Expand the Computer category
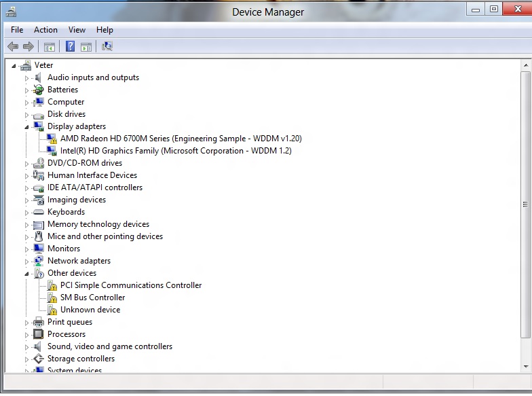The width and height of the screenshot is (532, 396). click(x=26, y=103)
